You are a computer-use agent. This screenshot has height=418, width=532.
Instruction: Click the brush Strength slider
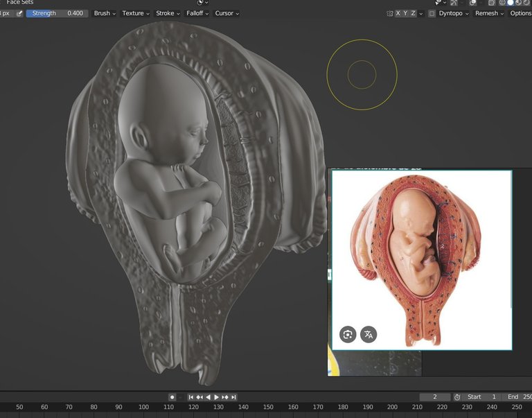(57, 13)
